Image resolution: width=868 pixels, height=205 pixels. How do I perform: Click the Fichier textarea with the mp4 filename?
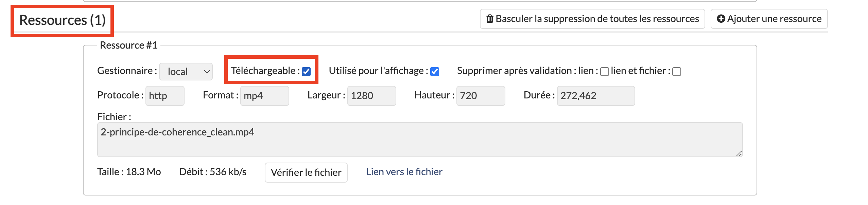pyautogui.click(x=420, y=139)
